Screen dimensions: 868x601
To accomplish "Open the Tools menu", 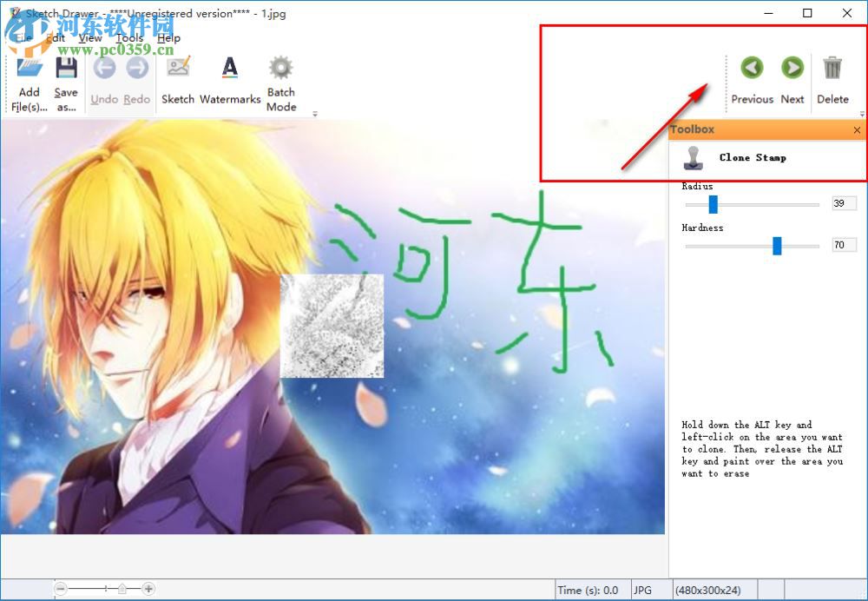I will (129, 38).
